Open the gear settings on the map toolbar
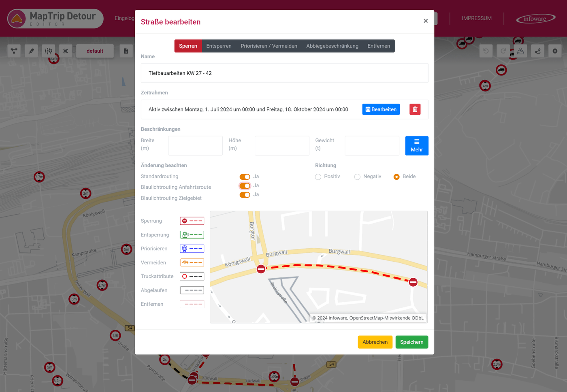 pos(555,51)
